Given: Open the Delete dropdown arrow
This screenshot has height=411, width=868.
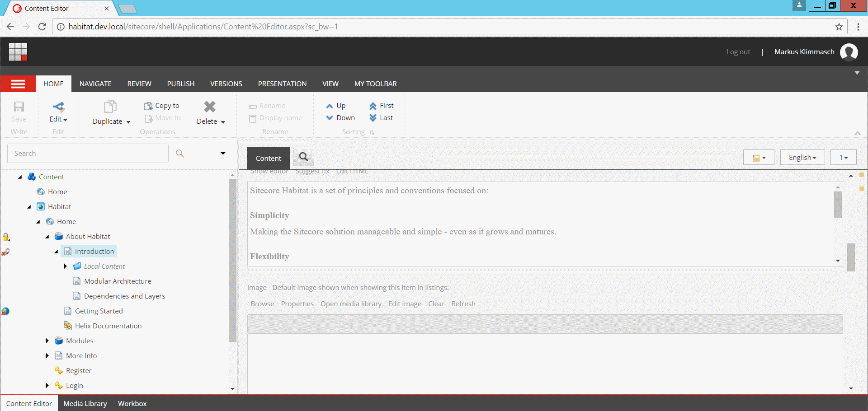Looking at the screenshot, I should tap(223, 122).
